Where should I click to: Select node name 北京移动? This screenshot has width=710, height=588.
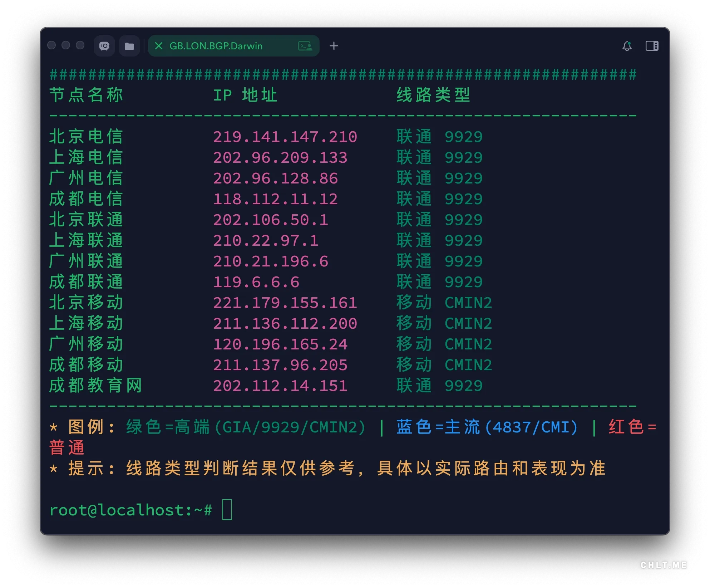click(86, 303)
